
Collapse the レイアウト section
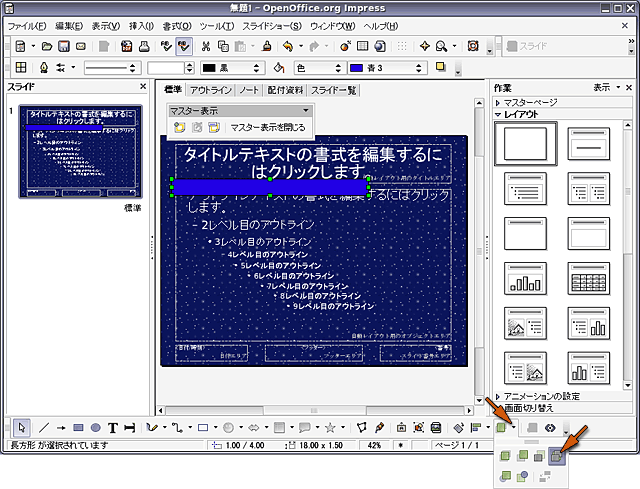click(x=525, y=115)
